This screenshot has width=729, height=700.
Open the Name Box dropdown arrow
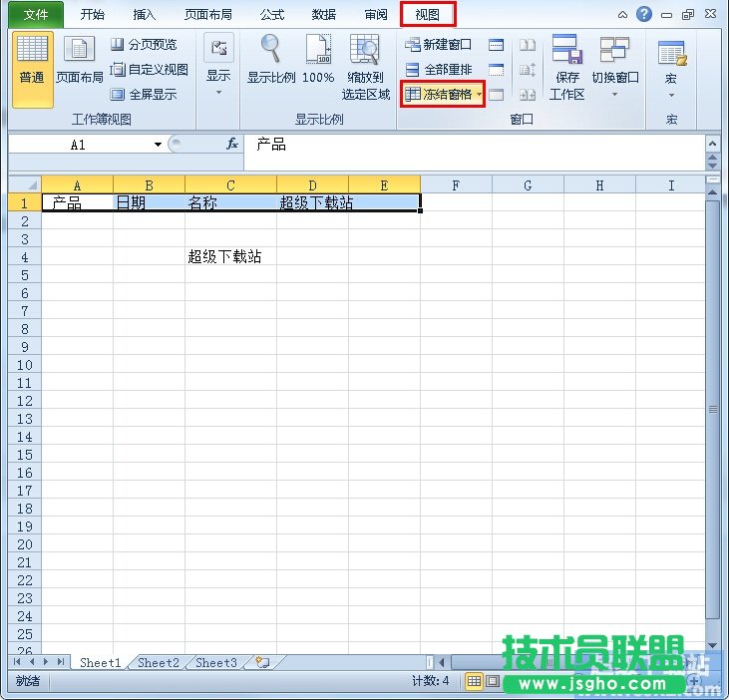click(x=158, y=145)
